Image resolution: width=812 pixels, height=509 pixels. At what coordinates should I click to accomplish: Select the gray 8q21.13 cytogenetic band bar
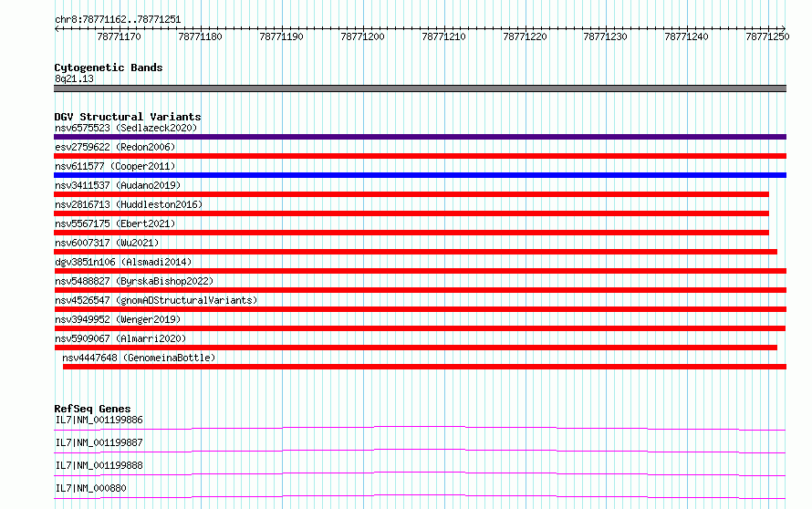click(420, 88)
